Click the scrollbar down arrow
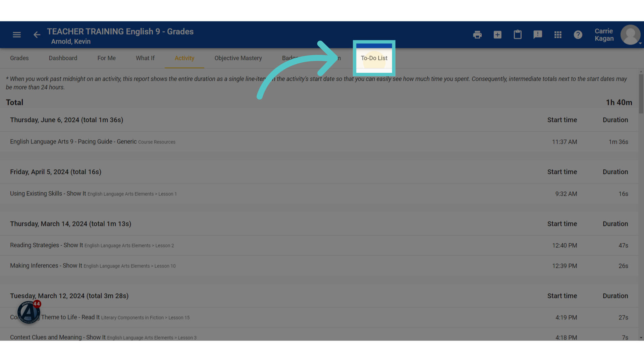 pyautogui.click(x=641, y=338)
